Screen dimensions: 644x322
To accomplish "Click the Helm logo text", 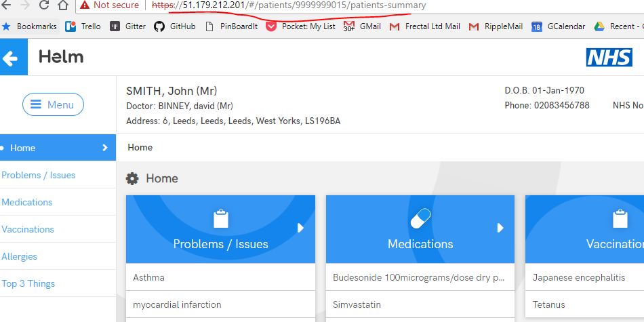I will pyautogui.click(x=61, y=57).
